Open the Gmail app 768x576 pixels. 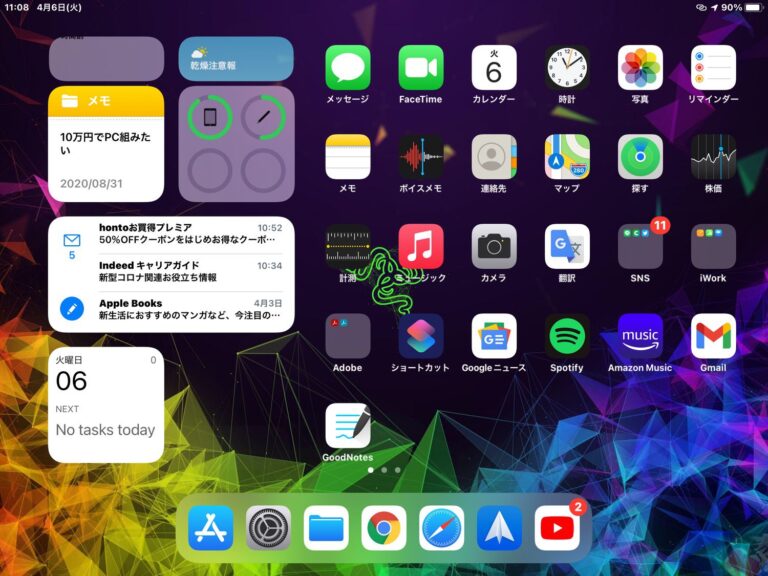point(713,336)
